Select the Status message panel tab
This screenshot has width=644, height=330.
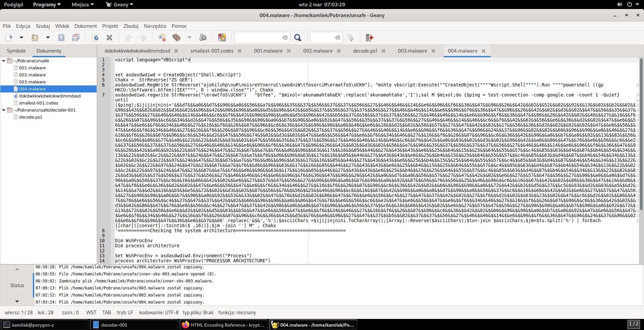[x=17, y=285]
